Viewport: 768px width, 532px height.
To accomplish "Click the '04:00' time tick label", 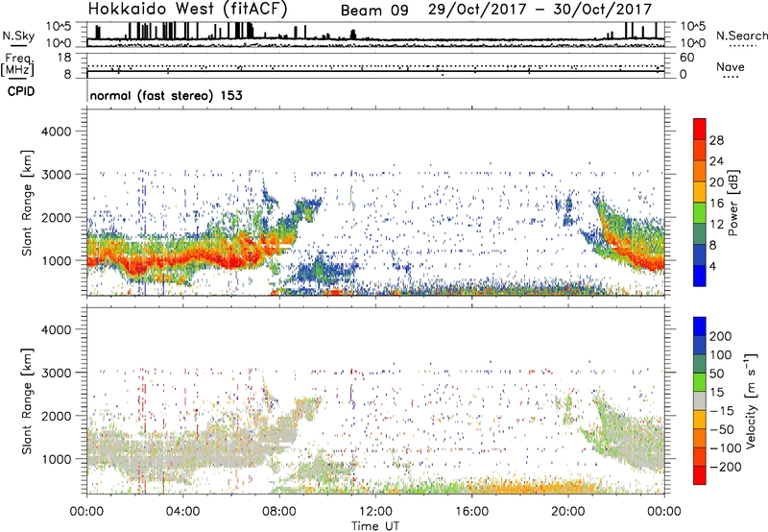I will [x=182, y=512].
